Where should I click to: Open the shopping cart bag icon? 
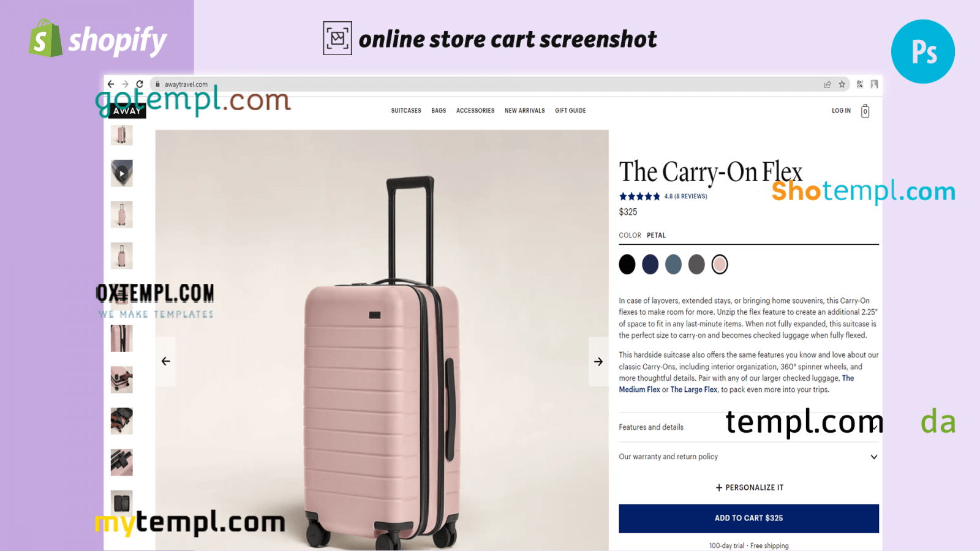point(865,111)
